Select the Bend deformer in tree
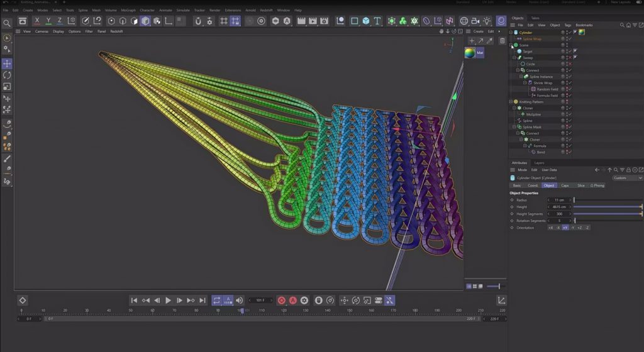This screenshot has height=352, width=644. (x=541, y=152)
